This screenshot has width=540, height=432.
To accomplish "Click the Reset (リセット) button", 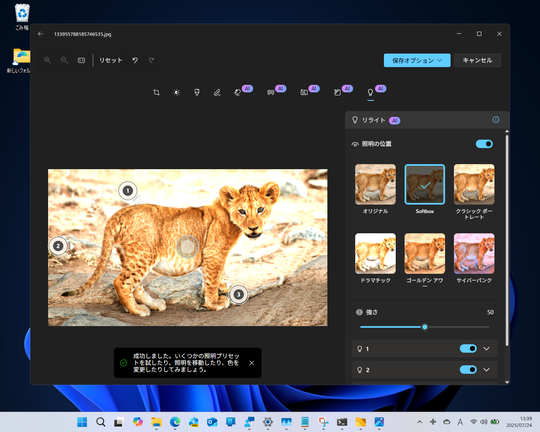I will (111, 60).
